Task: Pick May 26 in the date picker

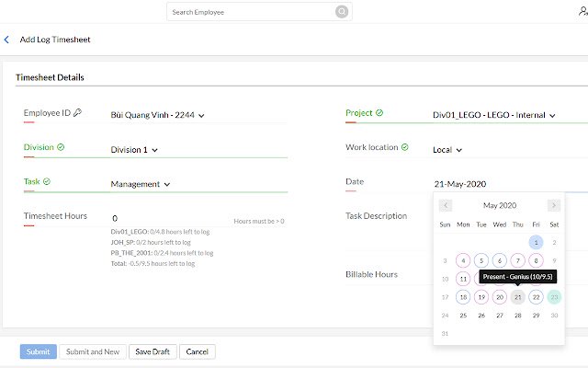Action: pos(481,315)
